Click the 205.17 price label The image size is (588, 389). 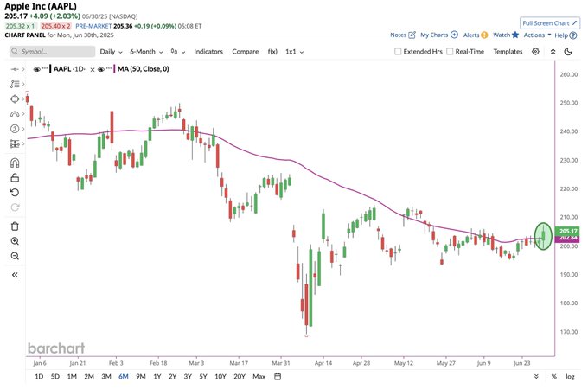[x=568, y=231]
